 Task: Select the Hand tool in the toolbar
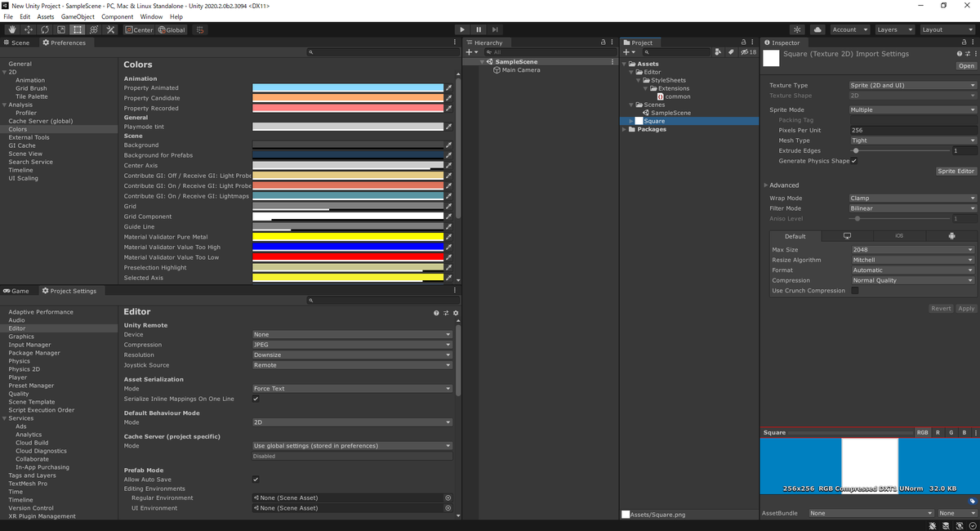coord(12,29)
